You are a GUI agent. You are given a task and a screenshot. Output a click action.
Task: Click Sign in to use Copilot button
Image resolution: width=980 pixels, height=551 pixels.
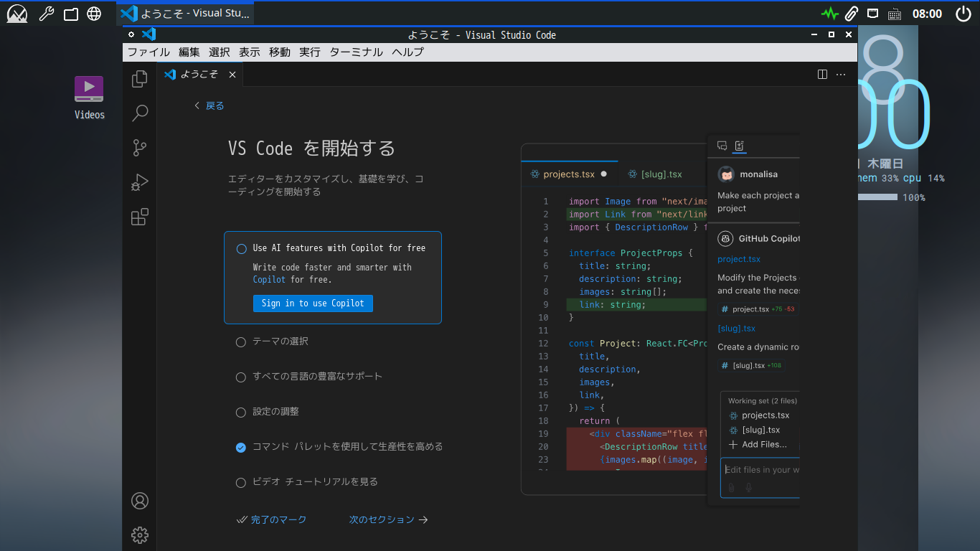313,303
